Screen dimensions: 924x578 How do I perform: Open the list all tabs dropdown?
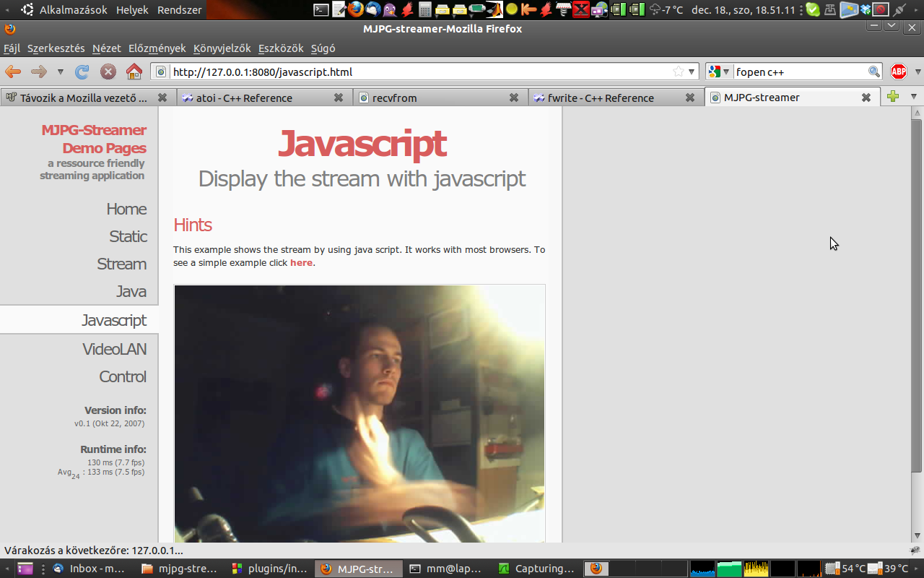tap(913, 97)
